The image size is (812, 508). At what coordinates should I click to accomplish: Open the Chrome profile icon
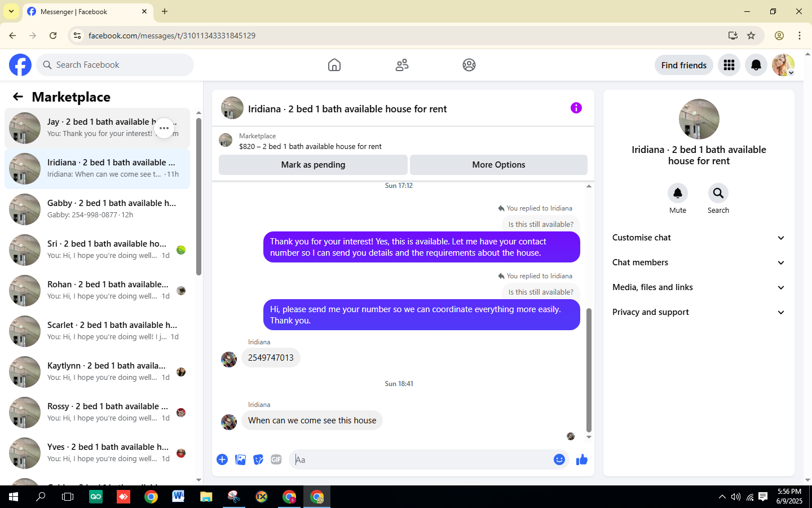click(779, 36)
